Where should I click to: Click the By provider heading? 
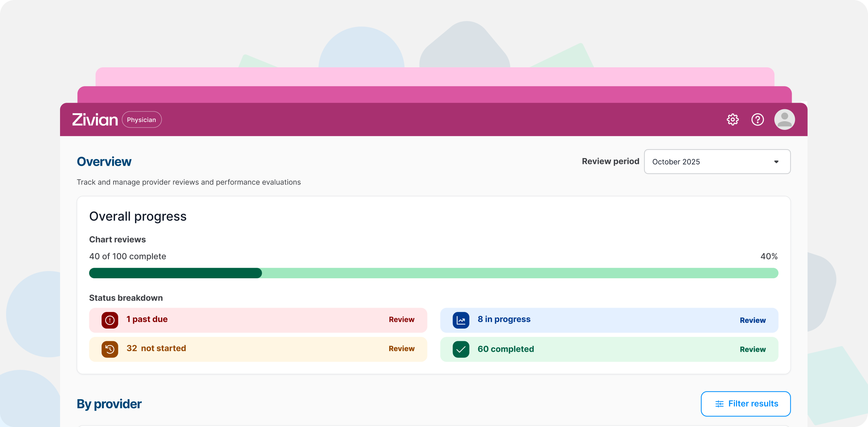[x=109, y=404]
